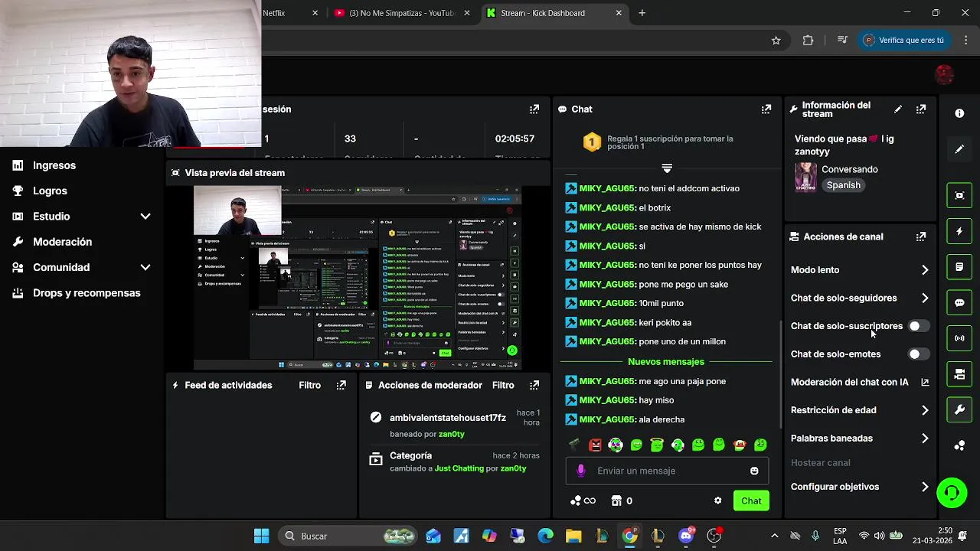
Task: Expand Configurar objetivos options
Action: (925, 487)
